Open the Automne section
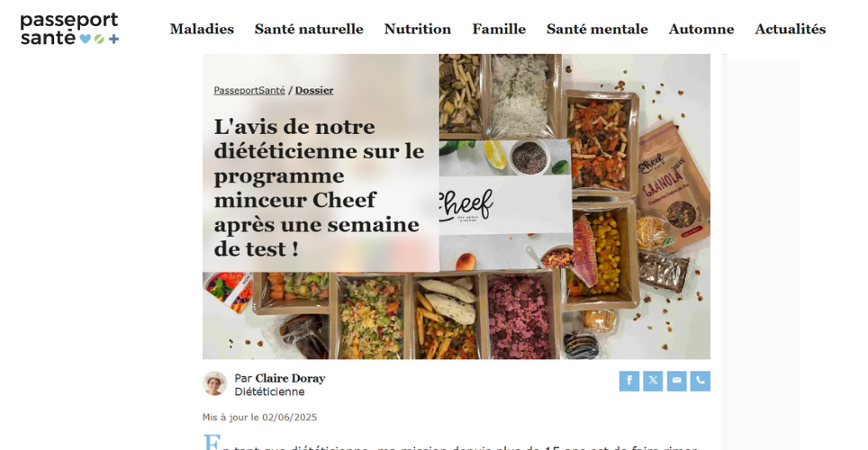The height and width of the screenshot is (450, 868). tap(701, 29)
